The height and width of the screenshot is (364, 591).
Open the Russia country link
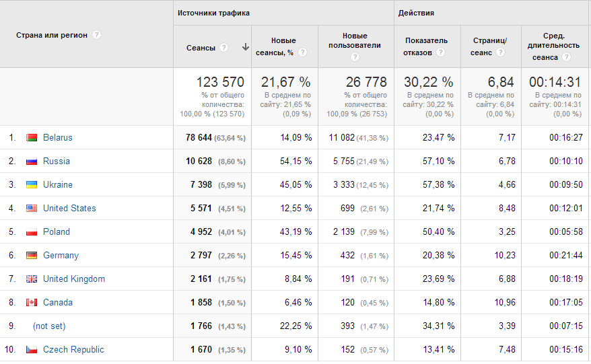tap(56, 161)
